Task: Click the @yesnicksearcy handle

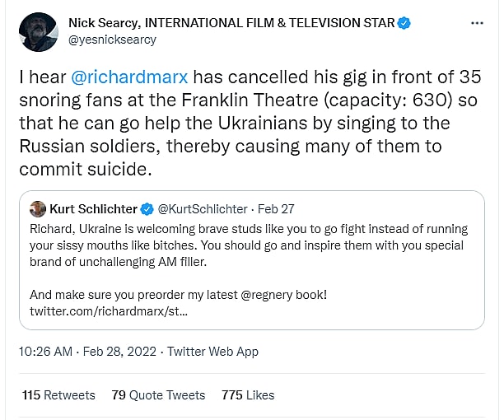Action: [112, 40]
